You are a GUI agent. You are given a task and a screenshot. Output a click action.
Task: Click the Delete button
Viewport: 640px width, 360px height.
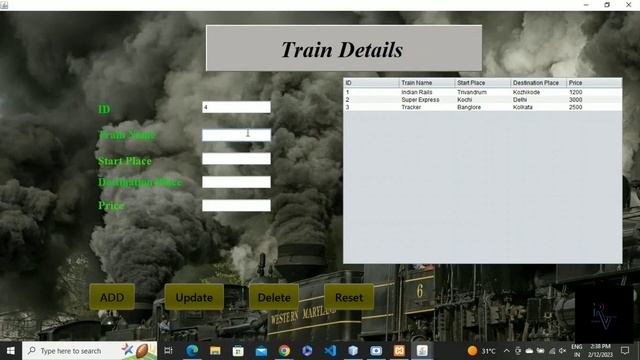(274, 297)
